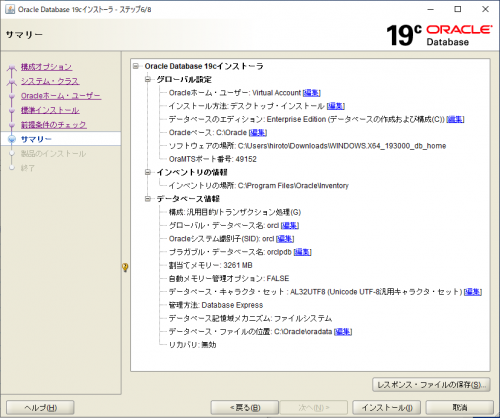Select the 管理方法: Database Express row
The image size is (500, 418).
click(x=216, y=305)
